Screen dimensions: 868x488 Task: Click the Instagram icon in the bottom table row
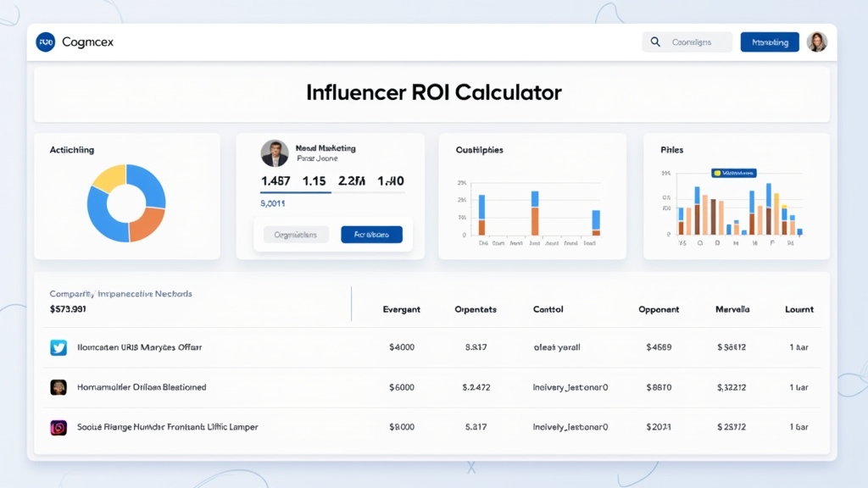point(58,427)
